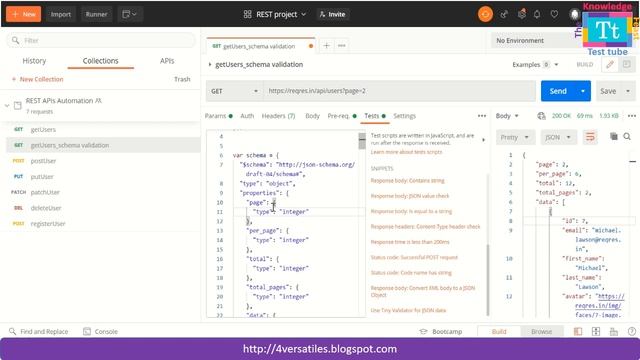The height and width of the screenshot is (360, 640).
Task: Switch to two-pane view icon
Action: tap(596, 331)
